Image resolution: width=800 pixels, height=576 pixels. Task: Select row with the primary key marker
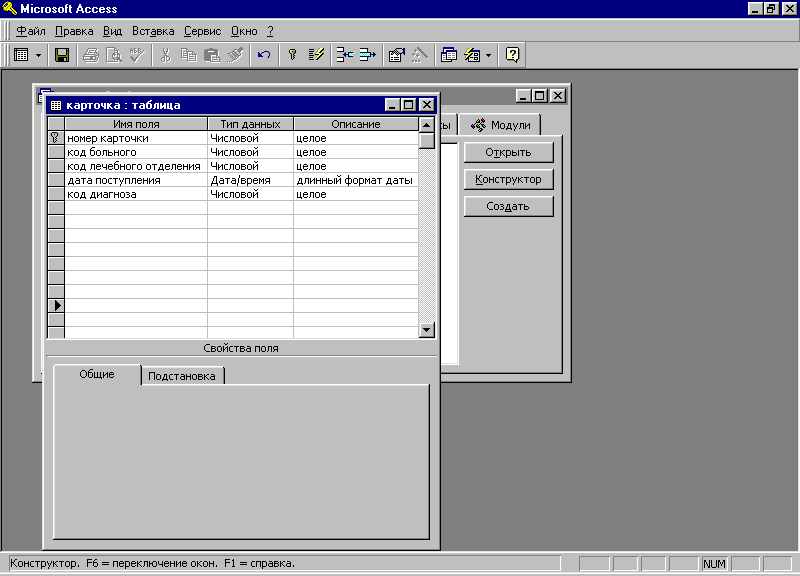click(x=56, y=138)
